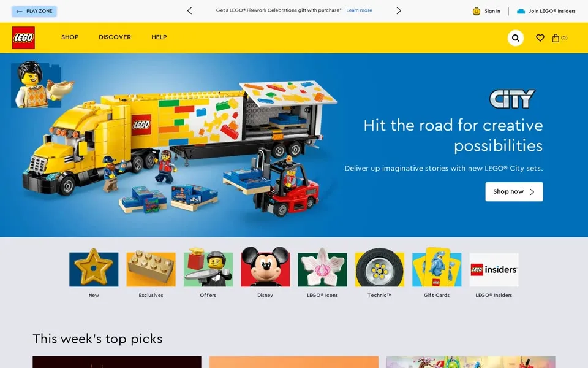This screenshot has width=588, height=368.
Task: Open the Disney Mickey Mouse tile
Action: (x=265, y=267)
